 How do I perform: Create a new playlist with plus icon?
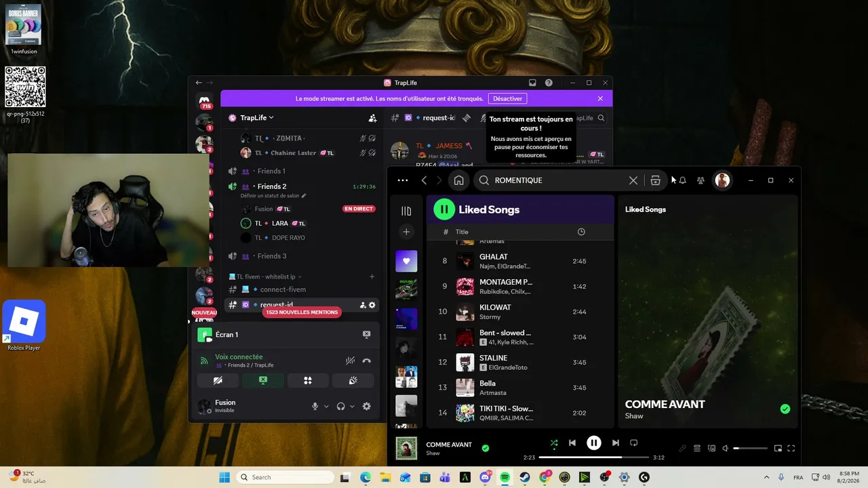tap(406, 232)
